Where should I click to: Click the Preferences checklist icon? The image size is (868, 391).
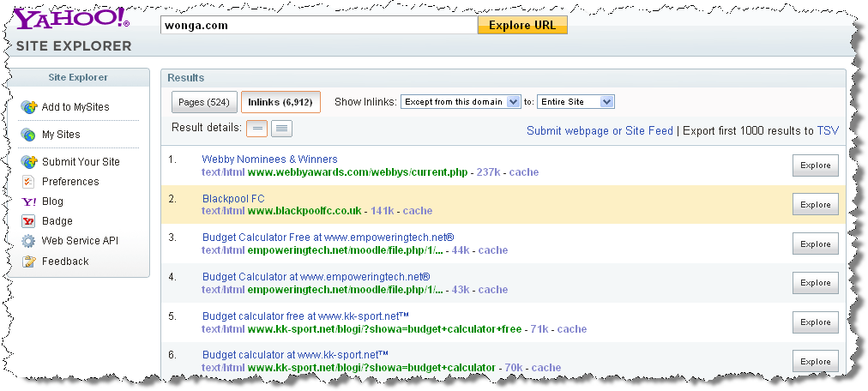[x=28, y=182]
